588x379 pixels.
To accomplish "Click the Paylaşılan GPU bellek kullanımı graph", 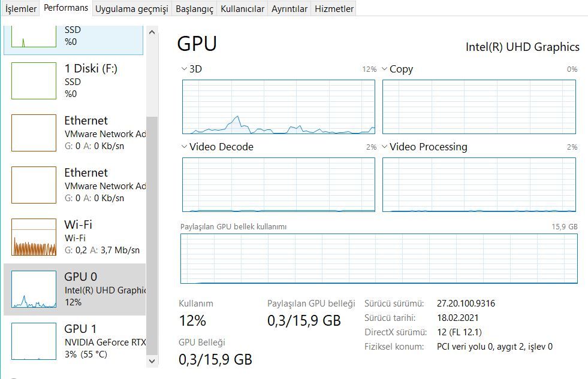I will point(379,259).
